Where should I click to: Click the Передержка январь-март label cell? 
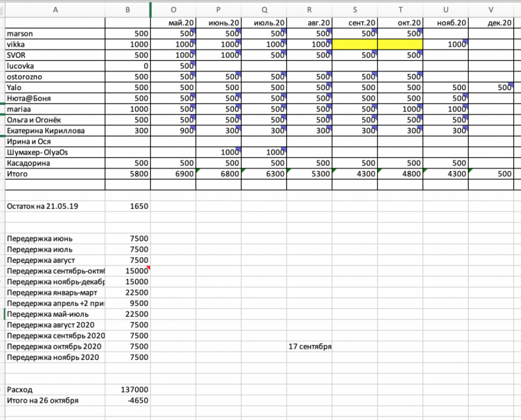[x=55, y=292]
